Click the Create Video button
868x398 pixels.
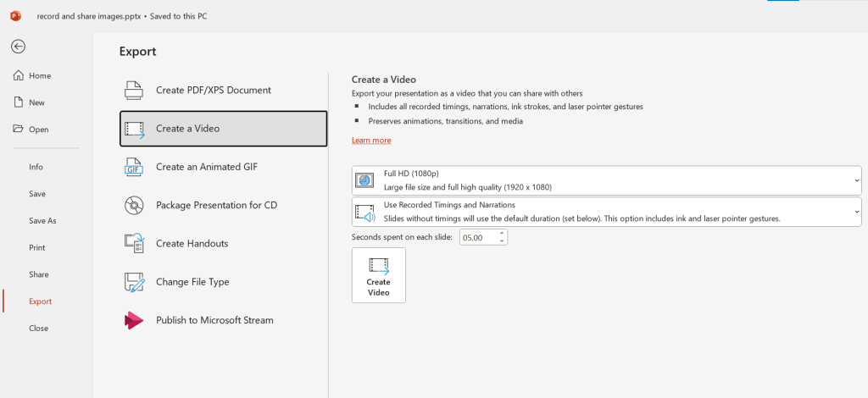pos(379,275)
